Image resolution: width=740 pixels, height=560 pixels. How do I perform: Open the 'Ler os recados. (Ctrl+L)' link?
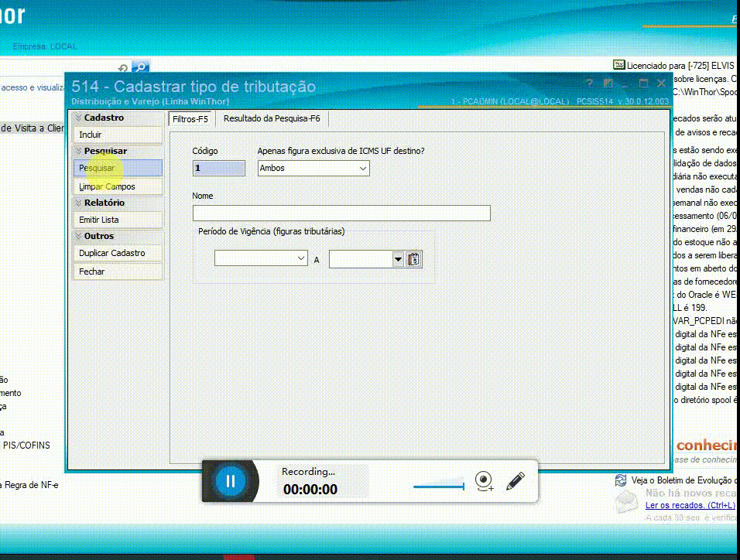pyautogui.click(x=690, y=505)
